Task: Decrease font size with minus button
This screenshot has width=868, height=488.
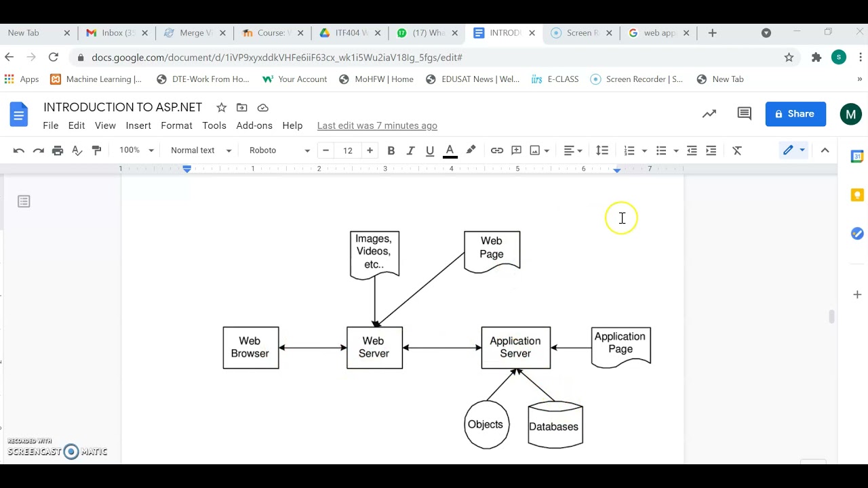Action: [x=326, y=150]
